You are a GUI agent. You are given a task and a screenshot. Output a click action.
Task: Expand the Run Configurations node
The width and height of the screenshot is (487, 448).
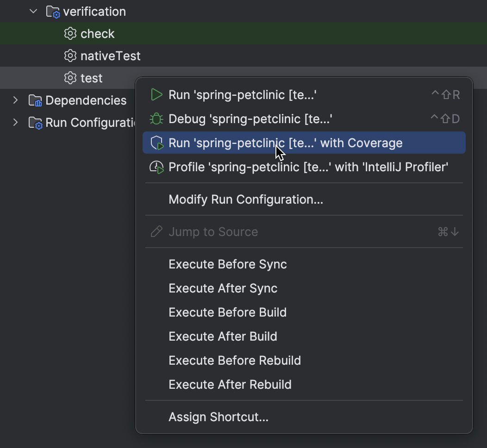click(15, 122)
